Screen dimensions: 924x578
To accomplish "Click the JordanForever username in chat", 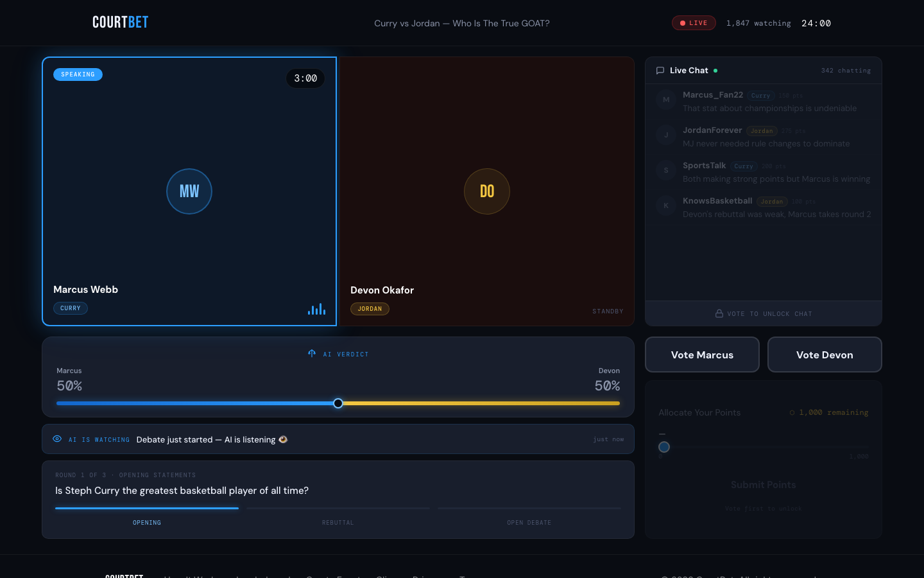I will pyautogui.click(x=712, y=130).
